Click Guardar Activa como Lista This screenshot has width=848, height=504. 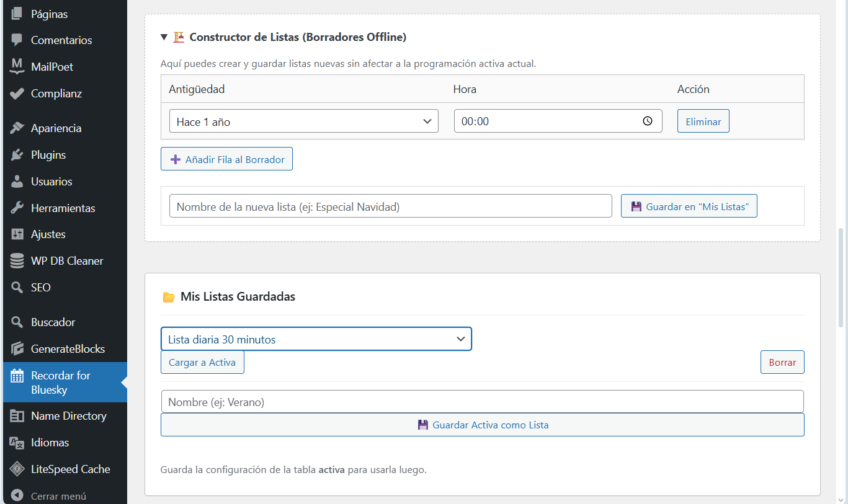483,425
